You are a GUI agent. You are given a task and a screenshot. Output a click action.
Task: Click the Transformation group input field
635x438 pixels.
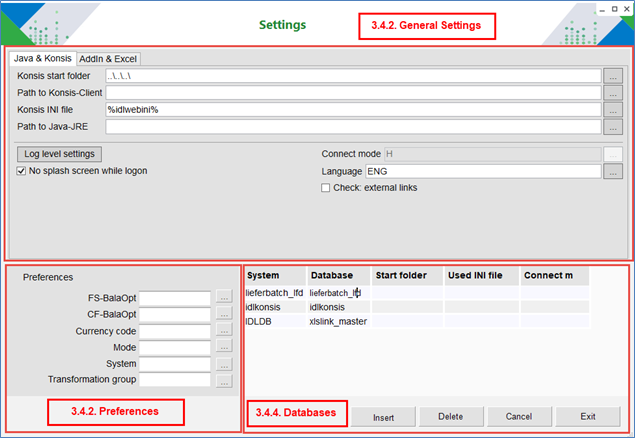pyautogui.click(x=175, y=380)
